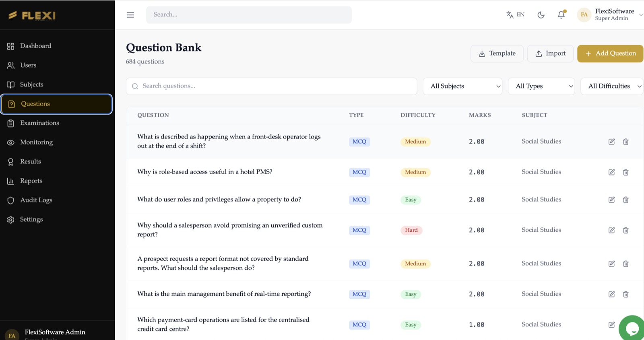
Task: Switch to dark mode moon icon
Action: [541, 15]
